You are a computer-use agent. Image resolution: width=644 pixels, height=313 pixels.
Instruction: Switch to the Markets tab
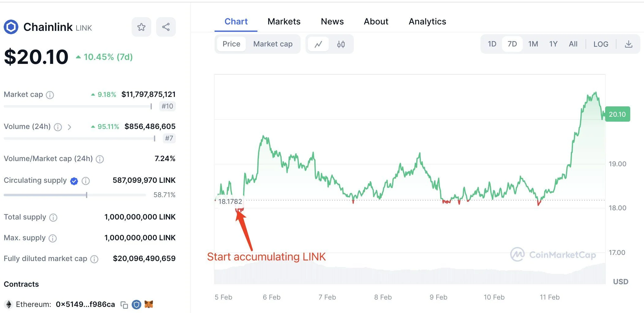(284, 21)
